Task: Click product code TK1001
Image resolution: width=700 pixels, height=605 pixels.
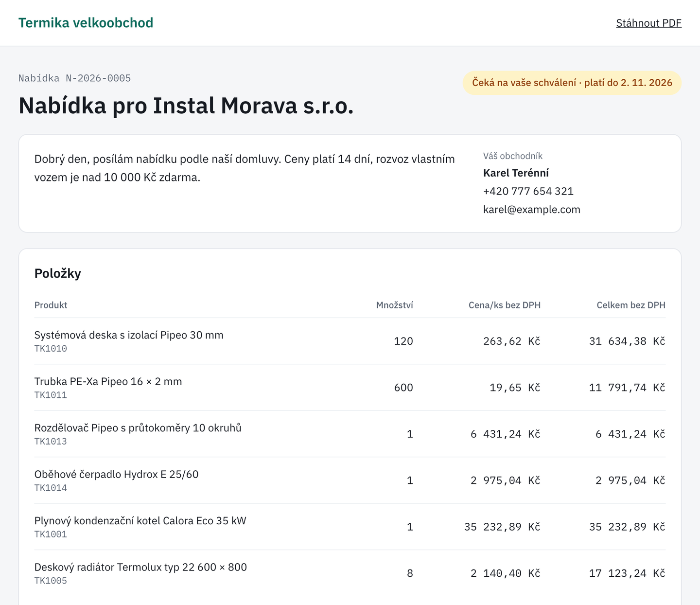Action: coord(51,534)
